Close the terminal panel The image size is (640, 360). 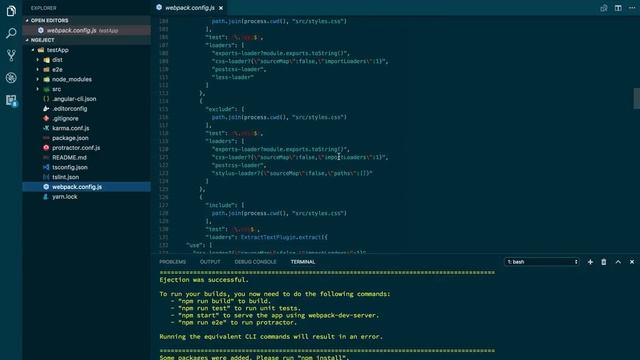click(632, 262)
